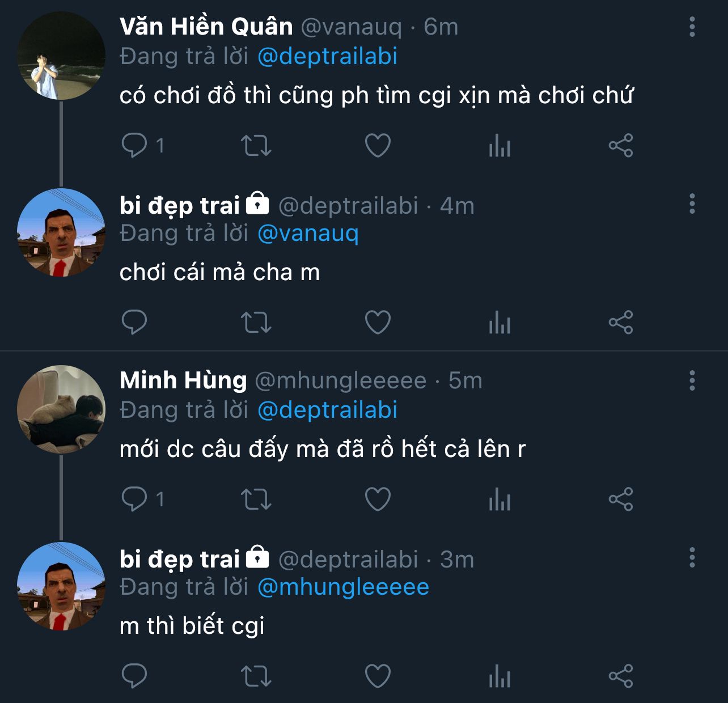Open more options on Minh Hùng's tweet

pos(692,380)
